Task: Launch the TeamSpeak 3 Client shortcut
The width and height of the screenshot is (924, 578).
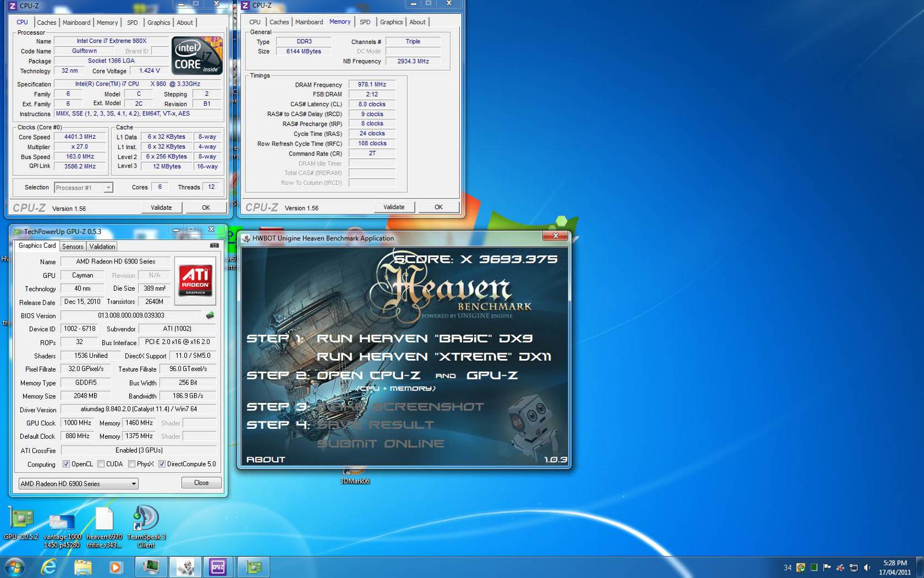Action: pos(146,526)
